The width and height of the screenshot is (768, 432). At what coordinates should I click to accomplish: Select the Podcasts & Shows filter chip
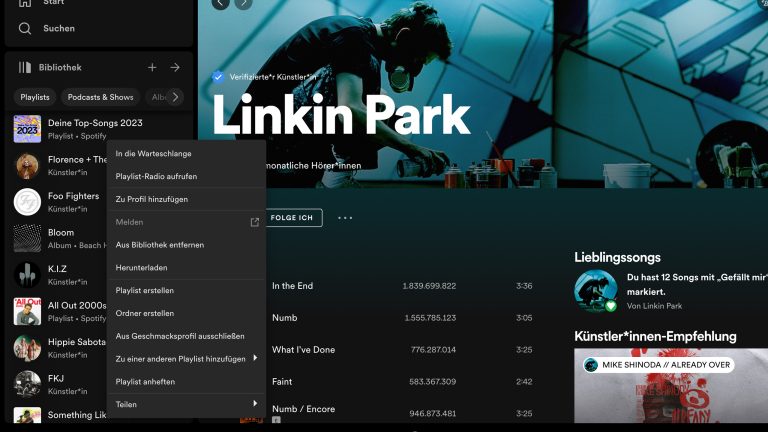coord(100,97)
